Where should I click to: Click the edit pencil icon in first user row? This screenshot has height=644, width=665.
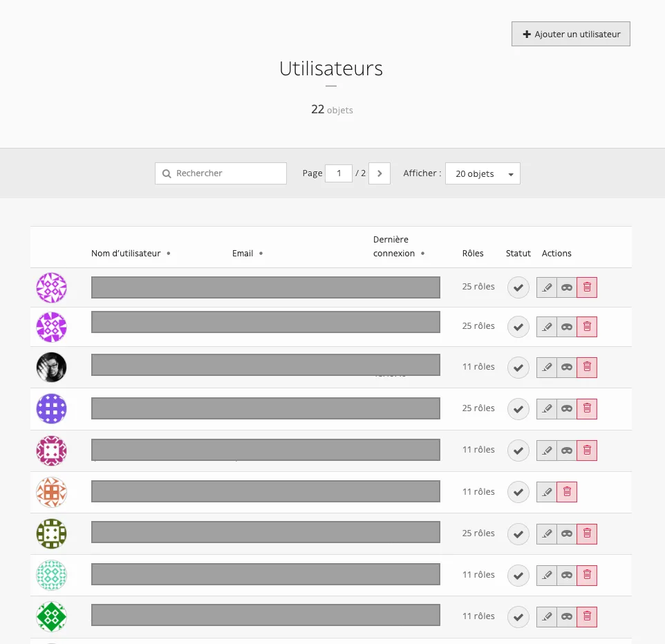(546, 287)
